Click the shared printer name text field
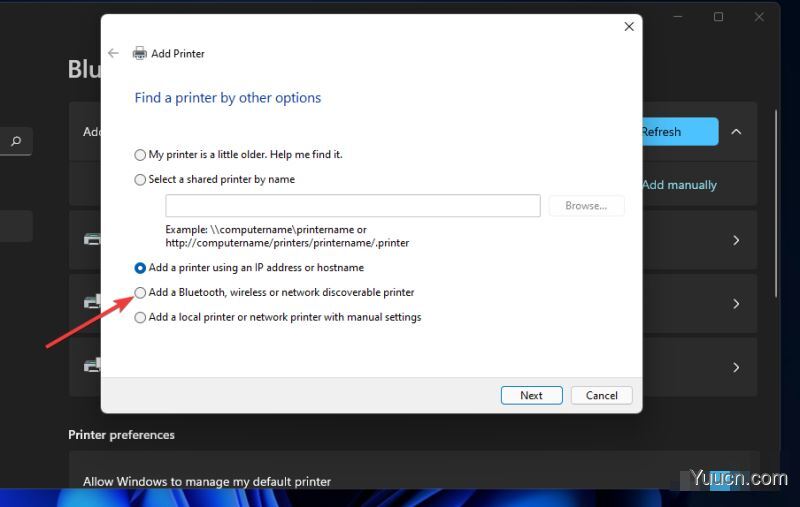The height and width of the screenshot is (507, 800). [x=353, y=206]
